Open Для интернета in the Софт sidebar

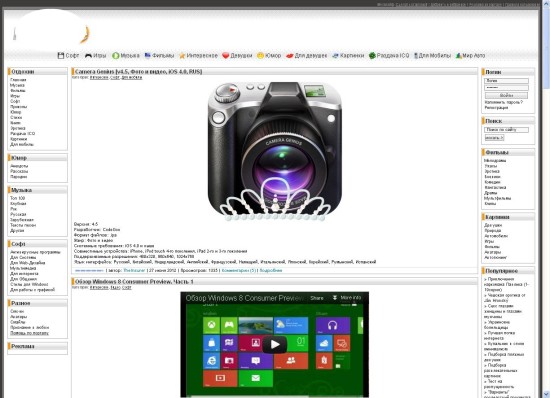tap(24, 274)
